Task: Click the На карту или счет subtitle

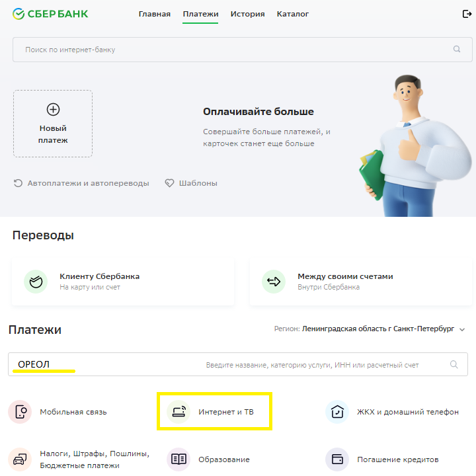Action: (x=90, y=287)
